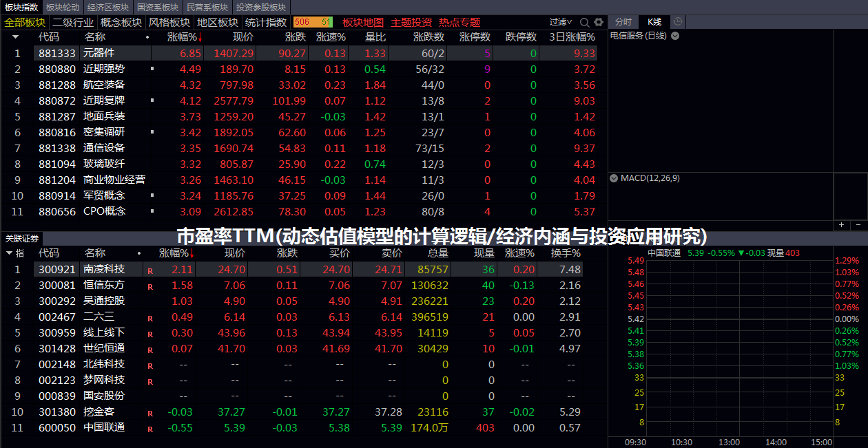Open the settings gear icon
Image resolution: width=868 pixels, height=448 pixels.
click(x=599, y=22)
